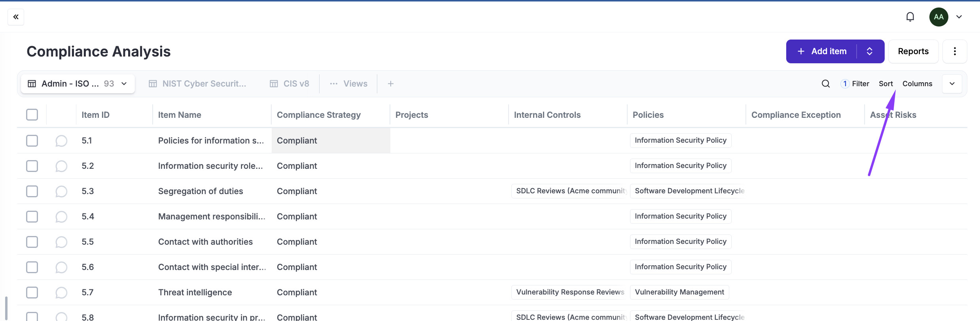Toggle the select-all header checkbox

32,115
